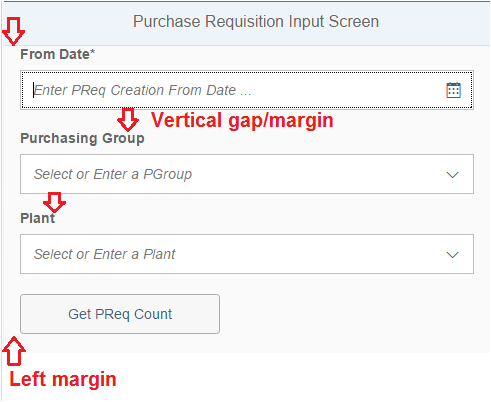Click red up arrow above Left margin text

[14, 351]
